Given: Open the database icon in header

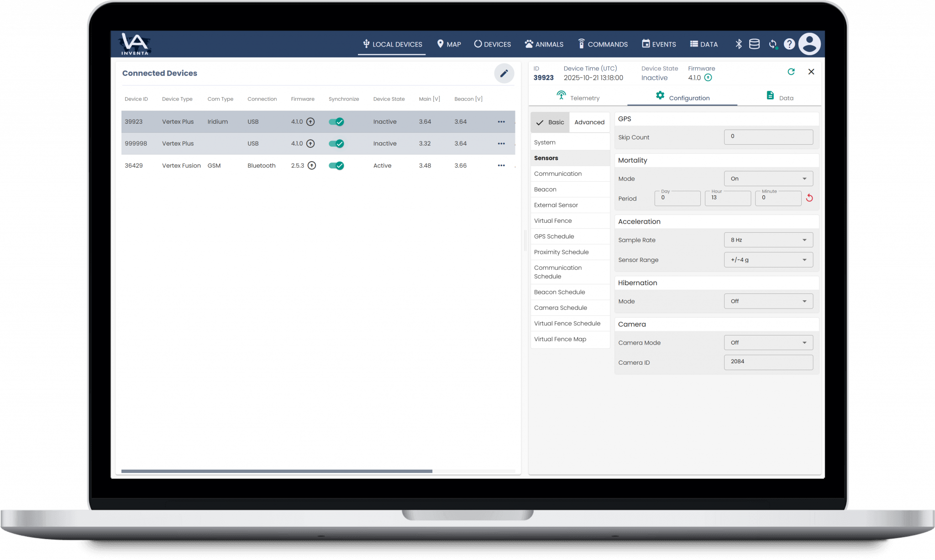Looking at the screenshot, I should tap(754, 44).
